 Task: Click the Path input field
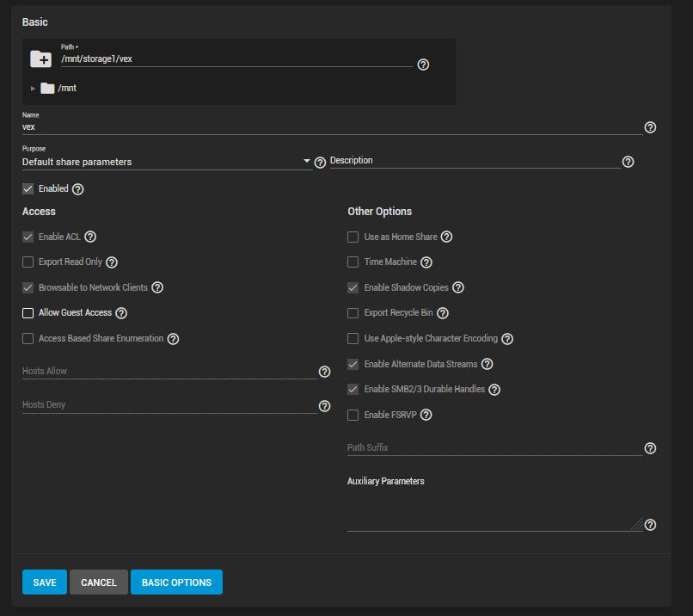pos(236,59)
